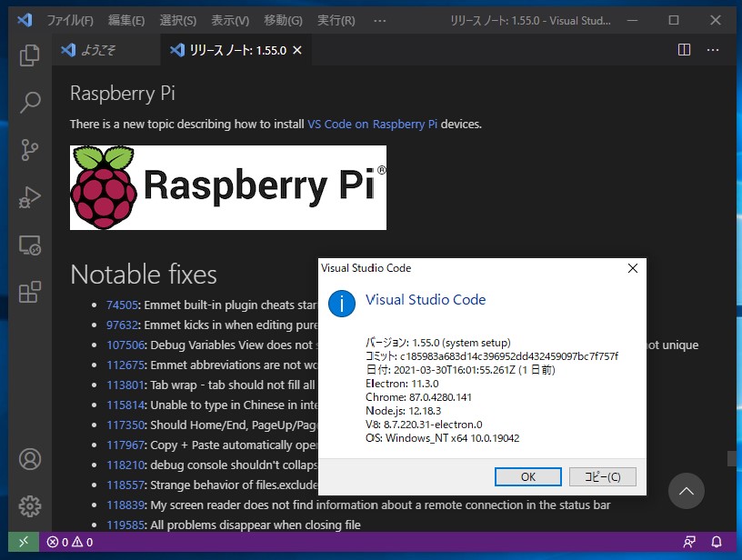The height and width of the screenshot is (560, 742).
Task: Open Source Control from the activity bar
Action: click(29, 149)
